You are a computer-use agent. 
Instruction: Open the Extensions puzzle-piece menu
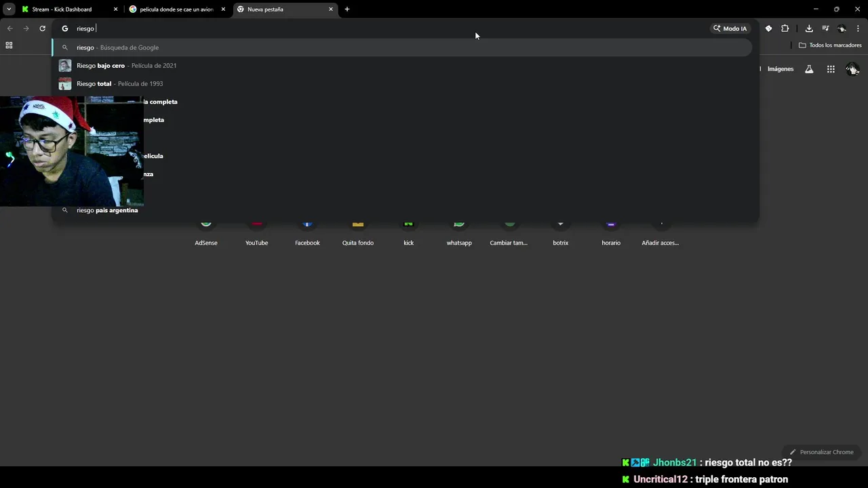(785, 28)
